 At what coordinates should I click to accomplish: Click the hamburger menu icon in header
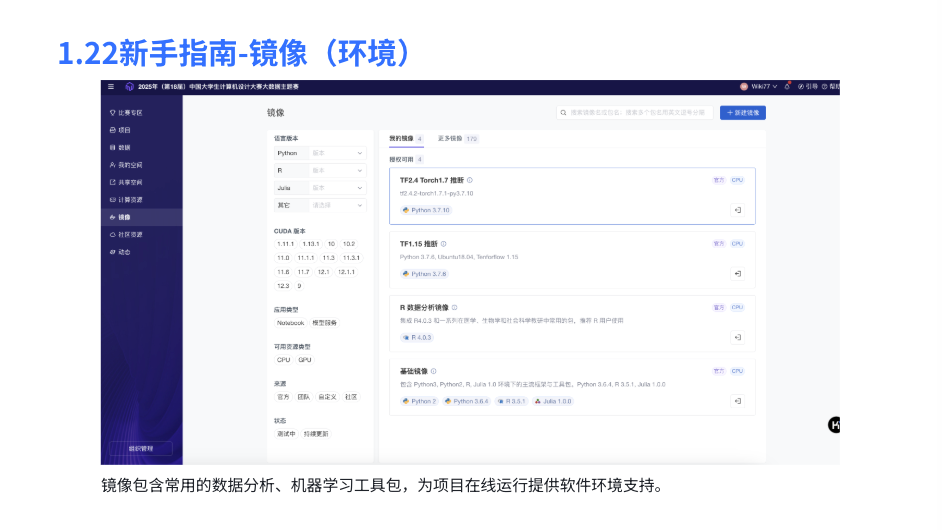111,87
